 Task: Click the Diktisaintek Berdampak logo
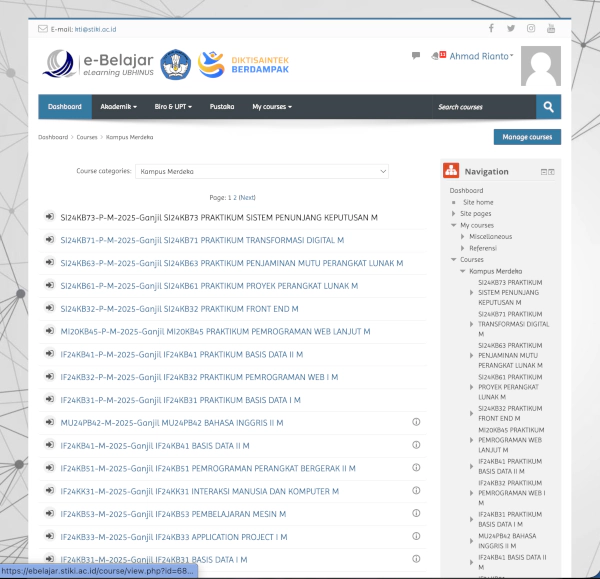243,64
